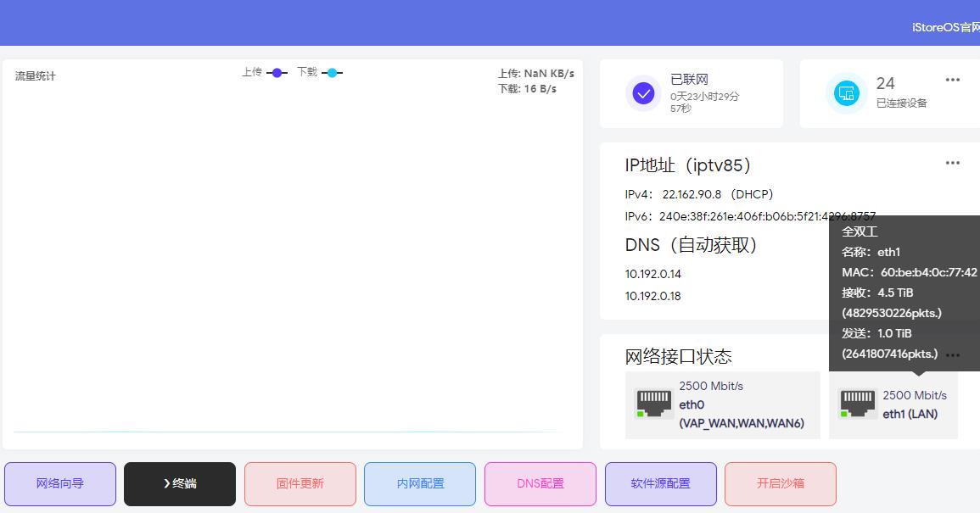
Task: Toggle the 下载 download series in chart legend
Action: pyautogui.click(x=320, y=73)
